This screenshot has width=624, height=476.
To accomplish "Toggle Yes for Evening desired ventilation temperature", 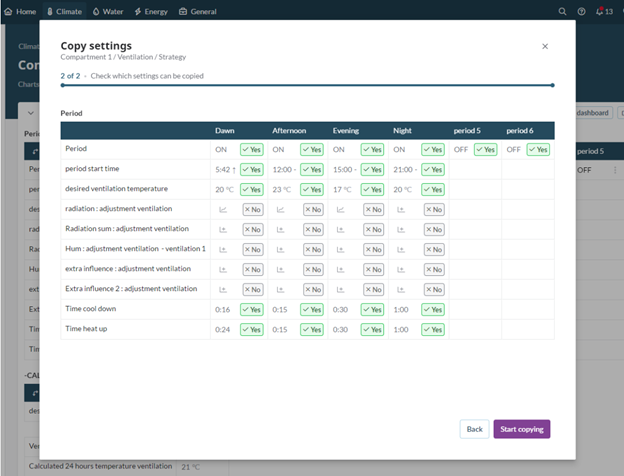I will click(x=372, y=189).
